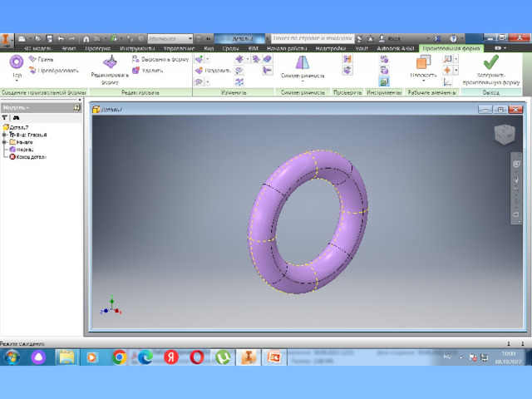This screenshot has width=532, height=399.
Task: Open the material selector dropdown in toolbar
Action: pyautogui.click(x=170, y=38)
